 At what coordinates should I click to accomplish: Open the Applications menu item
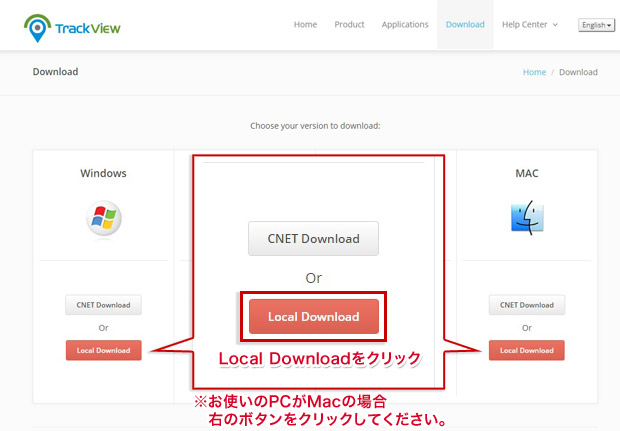click(405, 25)
